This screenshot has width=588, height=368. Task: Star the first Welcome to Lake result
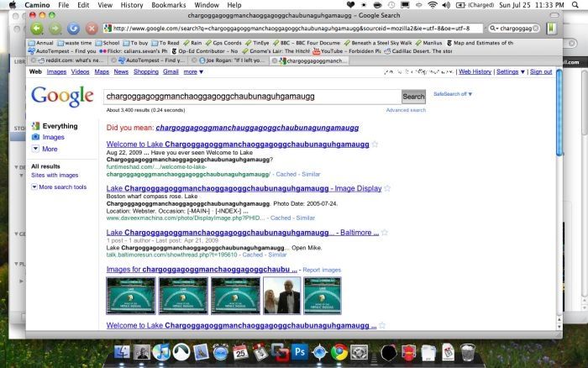pyautogui.click(x=375, y=145)
